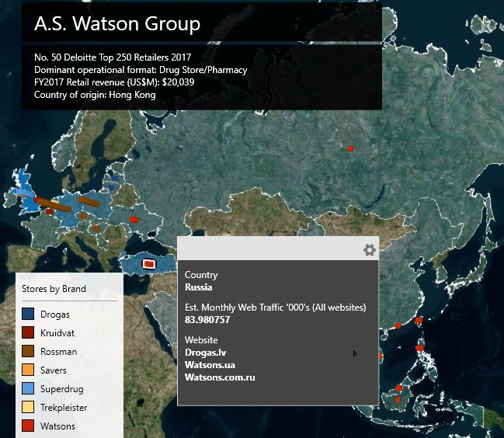Screen dimensions: 504x438
Task: Select the red marker on Belgium
Action: pyautogui.click(x=50, y=211)
